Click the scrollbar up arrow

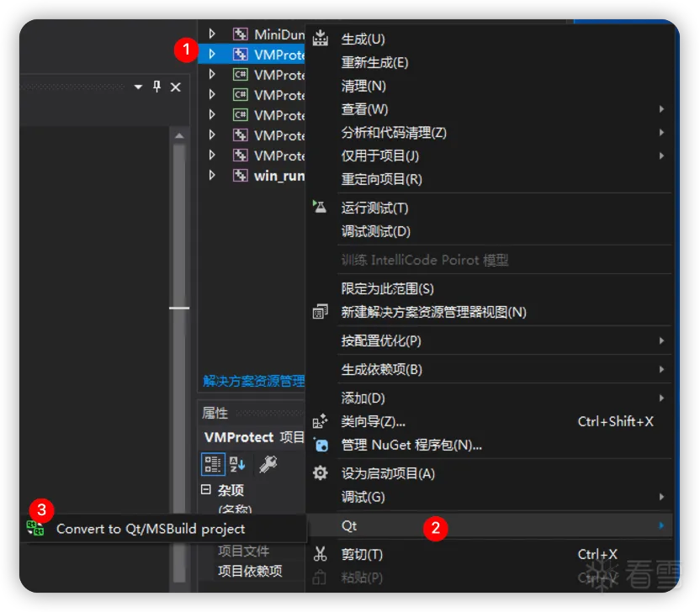(x=179, y=135)
